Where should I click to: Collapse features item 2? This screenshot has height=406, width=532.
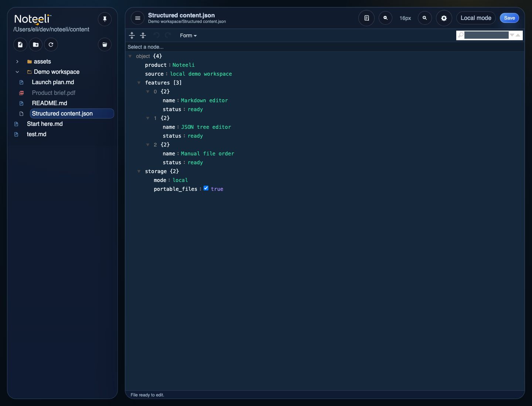click(x=148, y=145)
